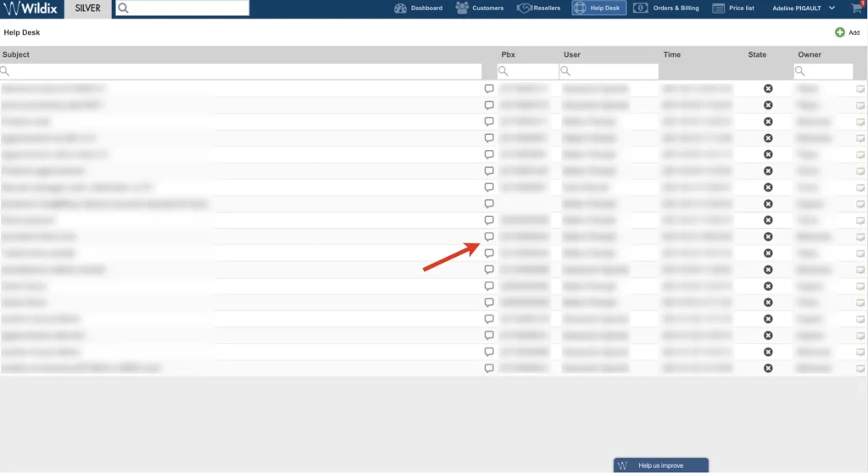
Task: Go to the Resellers handshake icon
Action: (524, 8)
